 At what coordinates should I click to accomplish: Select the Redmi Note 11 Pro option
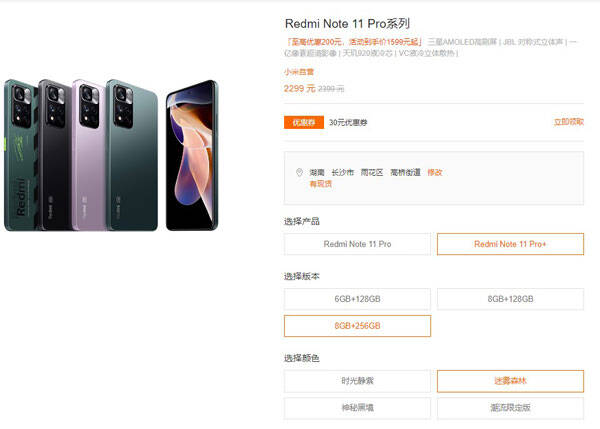[x=357, y=244]
